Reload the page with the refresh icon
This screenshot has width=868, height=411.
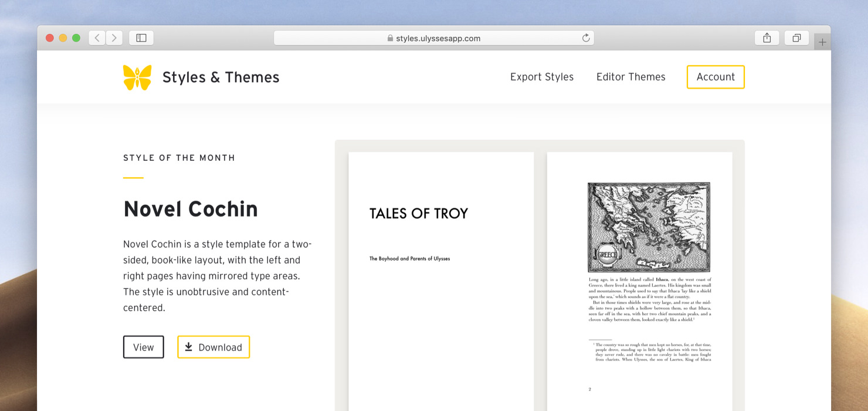[585, 38]
